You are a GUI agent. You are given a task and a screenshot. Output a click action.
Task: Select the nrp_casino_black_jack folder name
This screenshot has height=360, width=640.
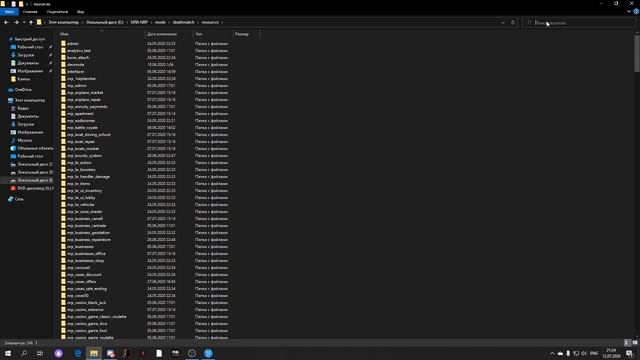87,303
